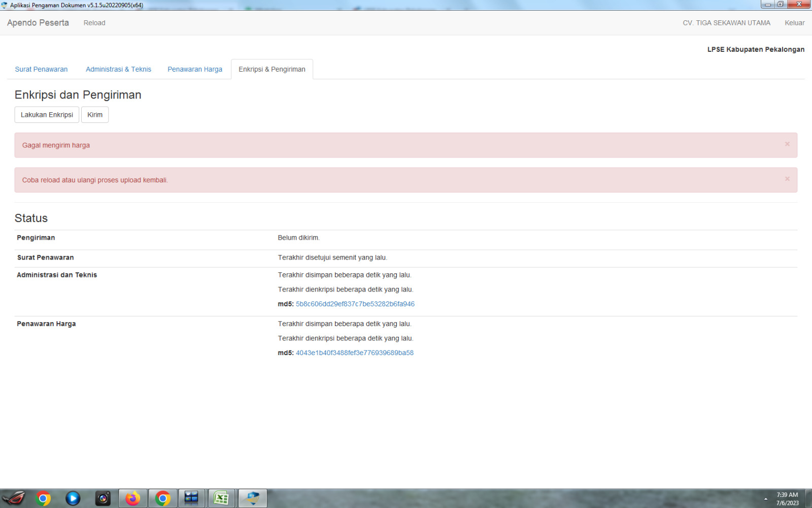Open the ROG Armoury app in taskbar
The image size is (812, 508).
click(14, 498)
